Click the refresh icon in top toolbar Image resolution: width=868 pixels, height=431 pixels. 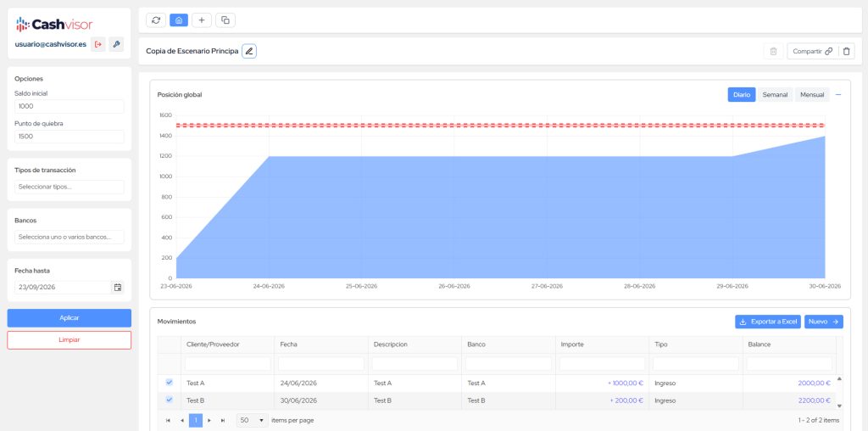[x=156, y=20]
